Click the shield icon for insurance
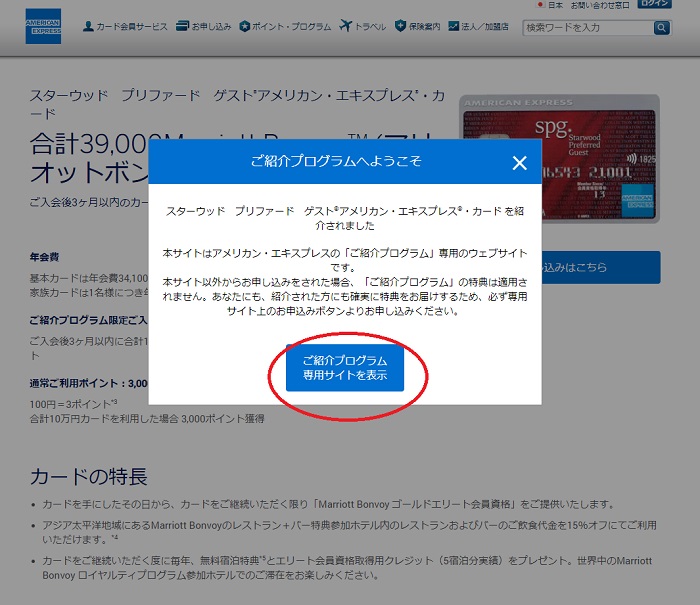Screen dimensions: 700x605 (x=400, y=26)
